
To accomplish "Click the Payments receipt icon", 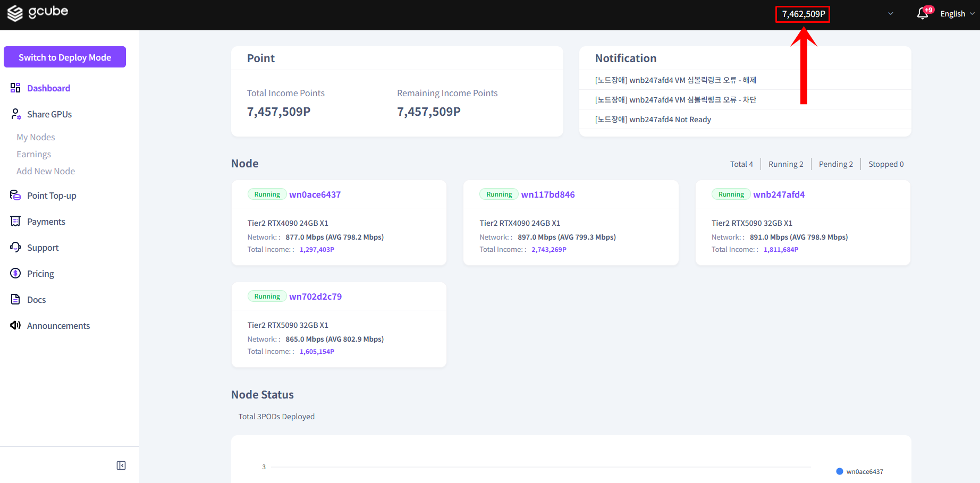I will pyautogui.click(x=15, y=221).
